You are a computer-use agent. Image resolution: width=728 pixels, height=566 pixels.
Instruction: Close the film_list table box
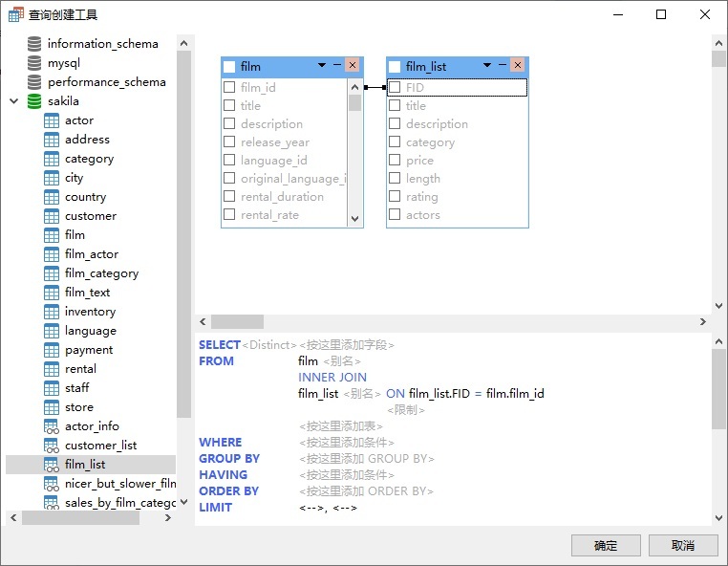(518, 65)
